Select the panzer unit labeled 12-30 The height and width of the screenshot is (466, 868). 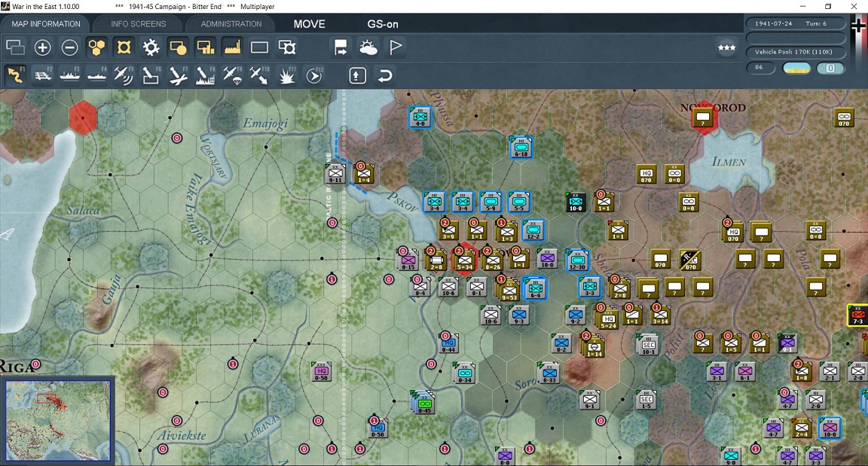click(577, 260)
